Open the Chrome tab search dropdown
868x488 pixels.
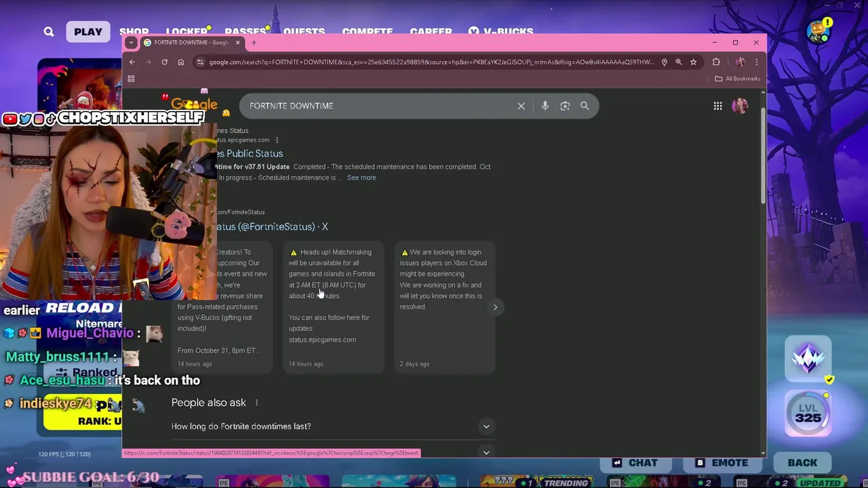(131, 43)
